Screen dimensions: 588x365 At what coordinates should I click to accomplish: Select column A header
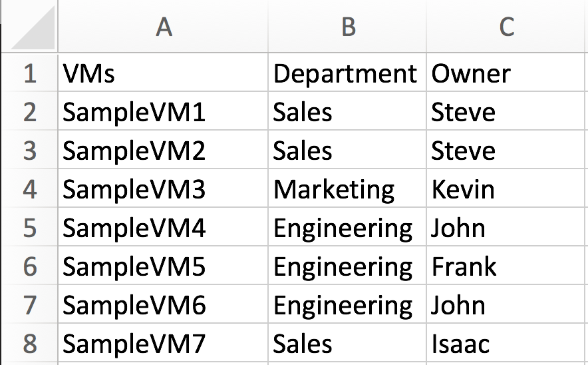coord(163,27)
